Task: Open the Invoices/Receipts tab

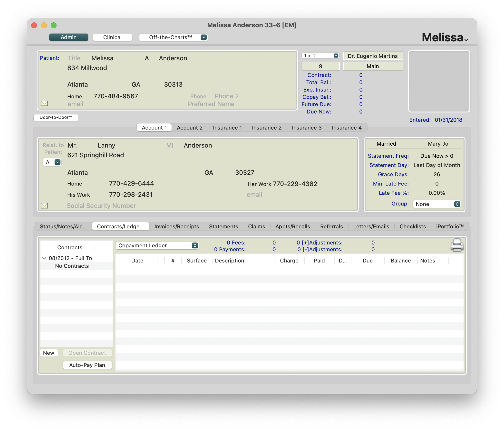Action: [x=176, y=226]
